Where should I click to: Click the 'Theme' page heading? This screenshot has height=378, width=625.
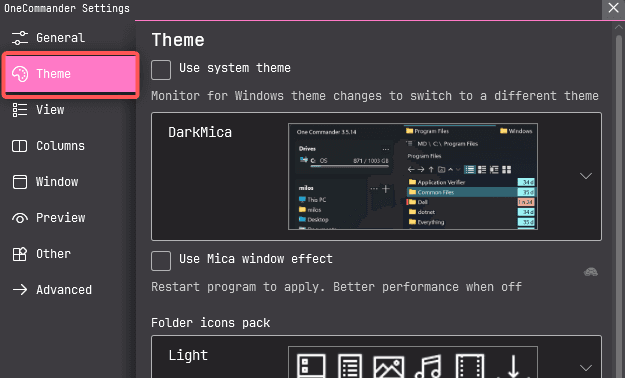coord(178,40)
